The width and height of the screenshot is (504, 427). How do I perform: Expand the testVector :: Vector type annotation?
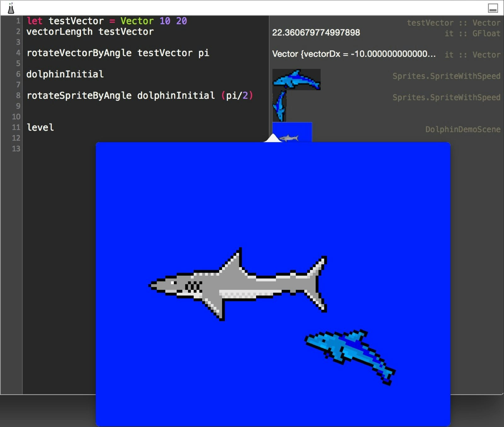point(454,22)
